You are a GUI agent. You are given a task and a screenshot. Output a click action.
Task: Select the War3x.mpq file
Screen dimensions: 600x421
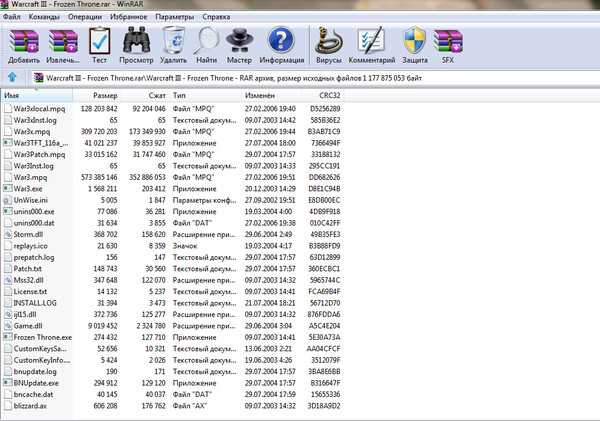tap(32, 131)
